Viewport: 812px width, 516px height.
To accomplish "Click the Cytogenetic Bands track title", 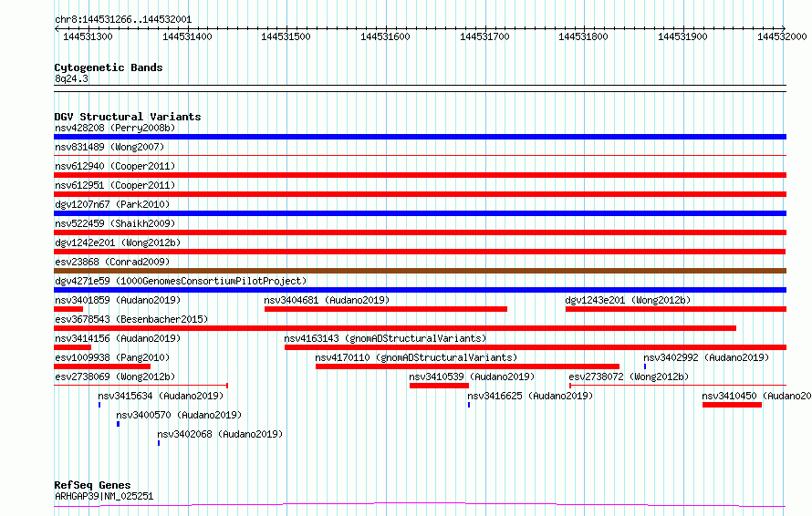I will pos(109,67).
